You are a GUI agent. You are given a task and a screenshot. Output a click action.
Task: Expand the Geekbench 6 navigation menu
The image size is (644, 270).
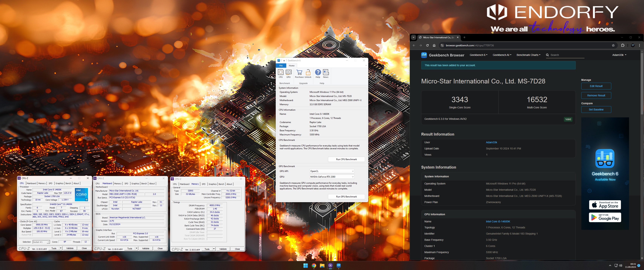click(478, 55)
